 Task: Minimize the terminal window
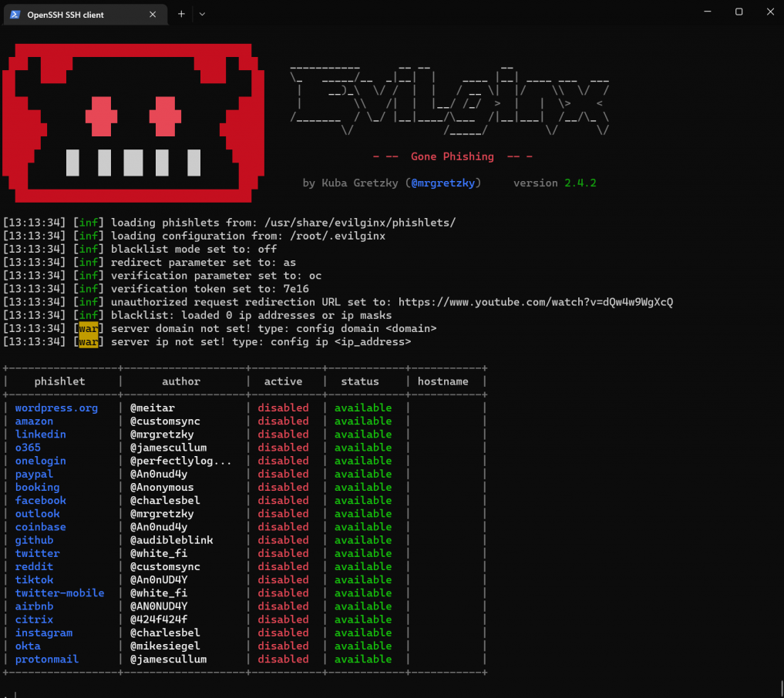708,12
